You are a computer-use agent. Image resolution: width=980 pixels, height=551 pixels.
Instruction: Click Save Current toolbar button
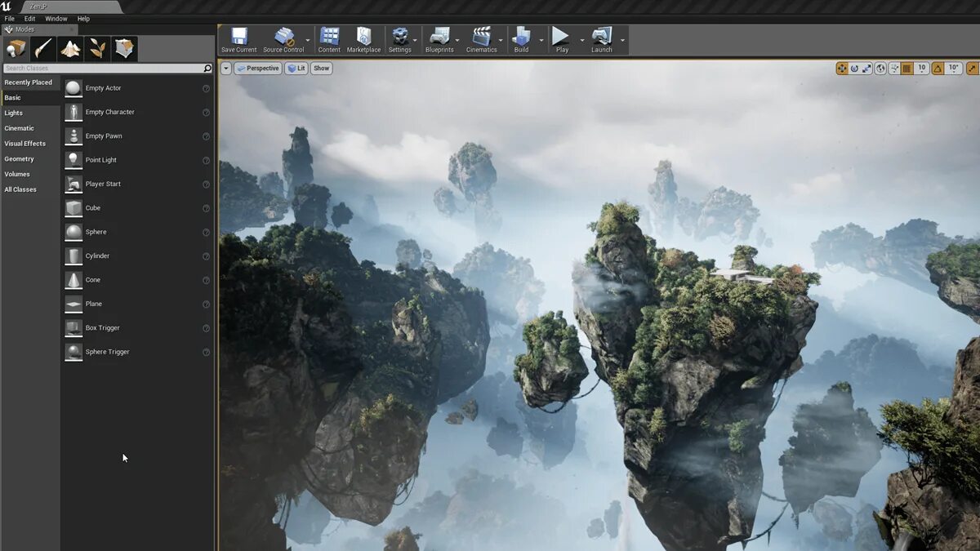point(238,40)
